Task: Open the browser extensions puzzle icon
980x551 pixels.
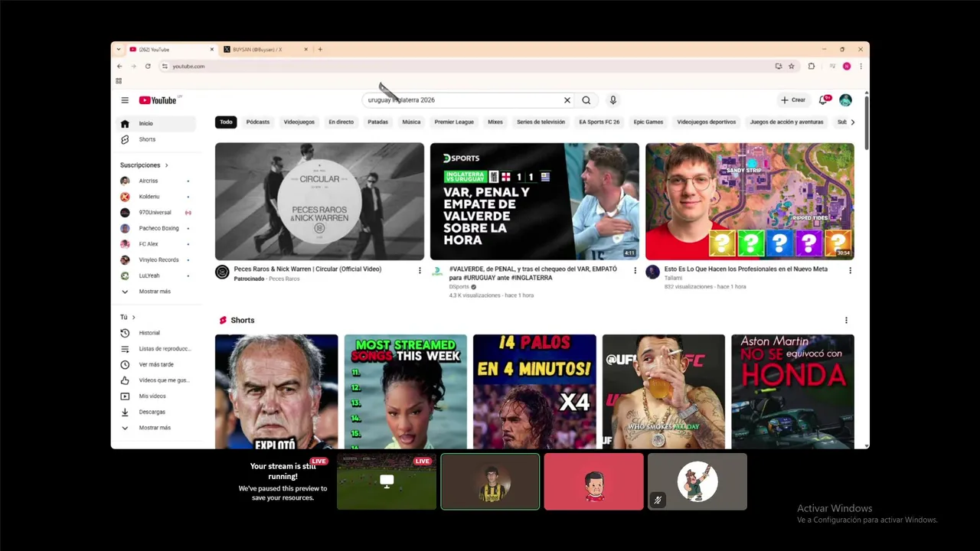Action: 812,67
